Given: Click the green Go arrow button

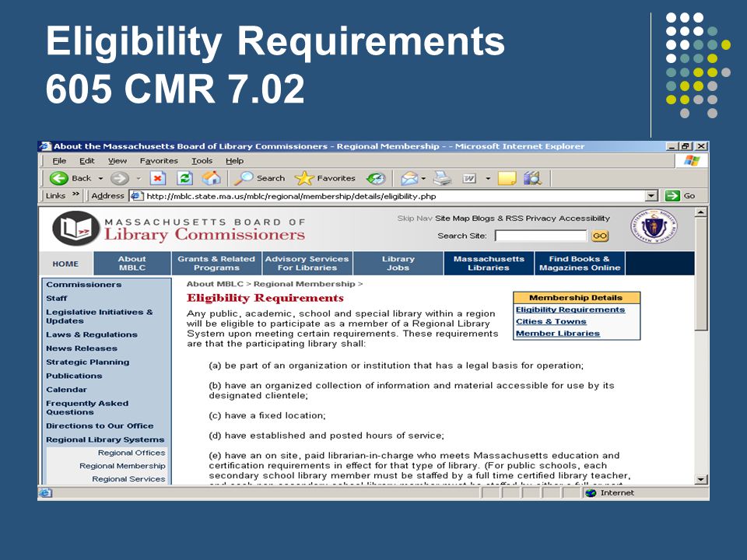Looking at the screenshot, I should tap(672, 196).
